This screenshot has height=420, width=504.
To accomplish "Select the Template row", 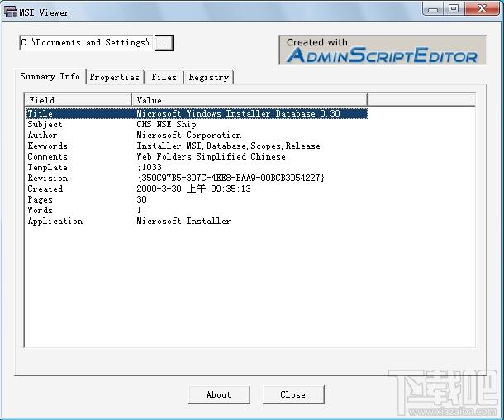I will (x=197, y=167).
